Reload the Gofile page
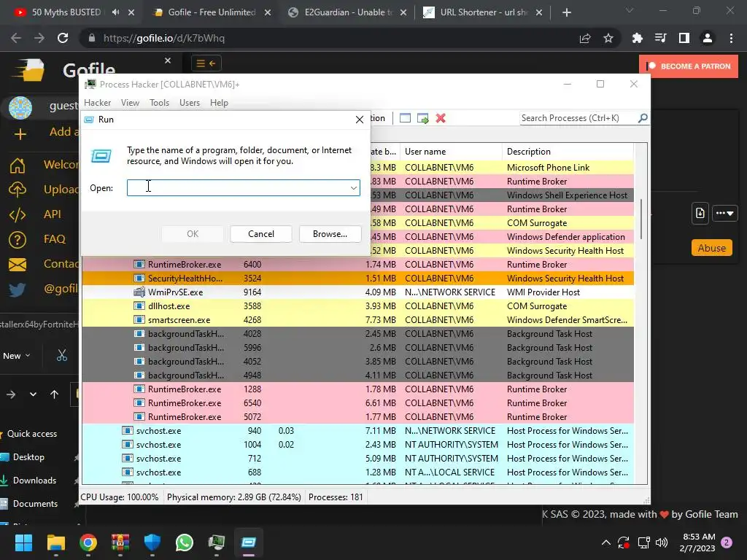747x560 pixels. click(63, 38)
